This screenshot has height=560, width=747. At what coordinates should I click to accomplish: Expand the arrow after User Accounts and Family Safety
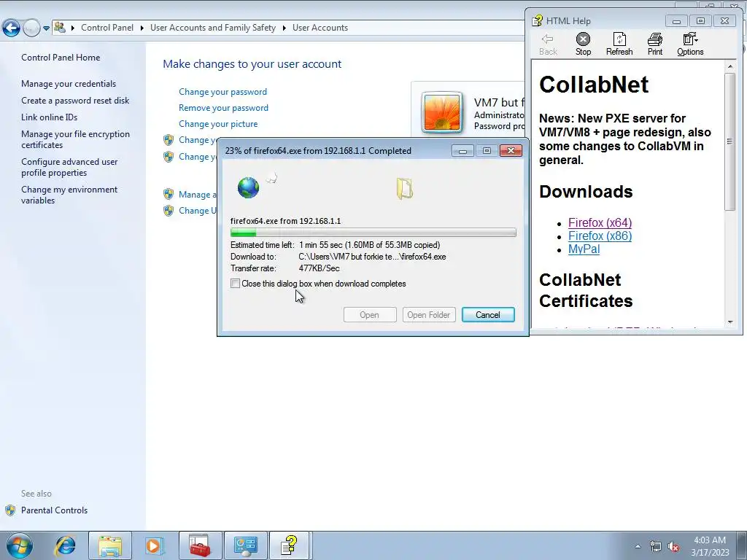coord(284,28)
